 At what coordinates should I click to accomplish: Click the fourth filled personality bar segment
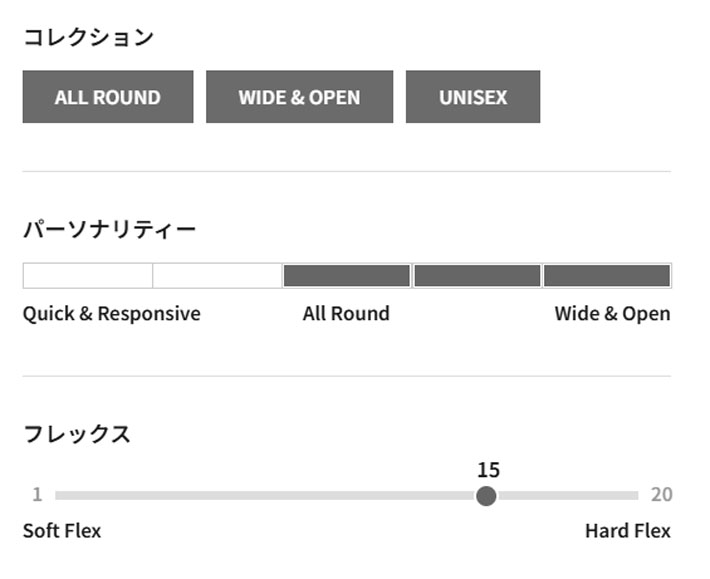coord(477,275)
